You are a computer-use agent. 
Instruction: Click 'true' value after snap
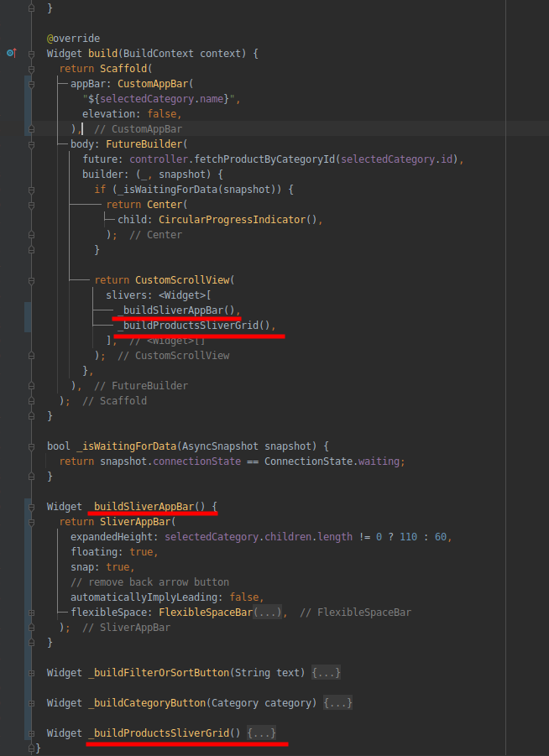[x=118, y=567]
